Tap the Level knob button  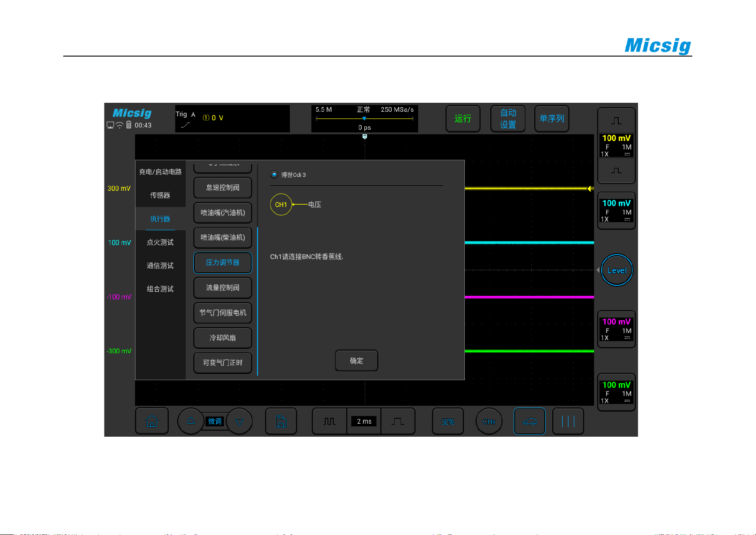click(x=616, y=270)
